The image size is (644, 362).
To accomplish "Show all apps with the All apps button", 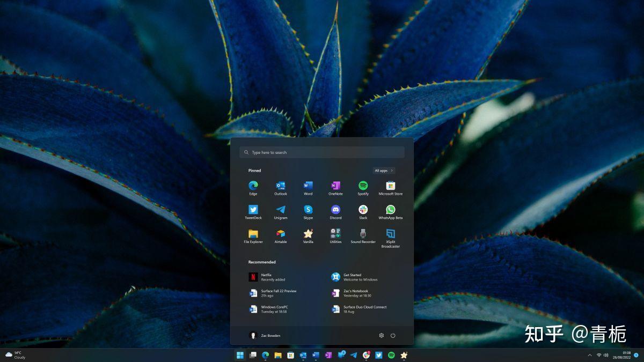I will coord(384,171).
